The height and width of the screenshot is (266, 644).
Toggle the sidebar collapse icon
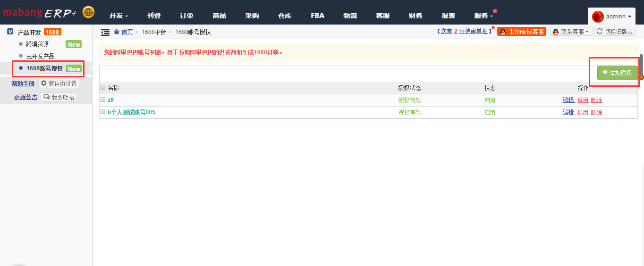point(105,32)
